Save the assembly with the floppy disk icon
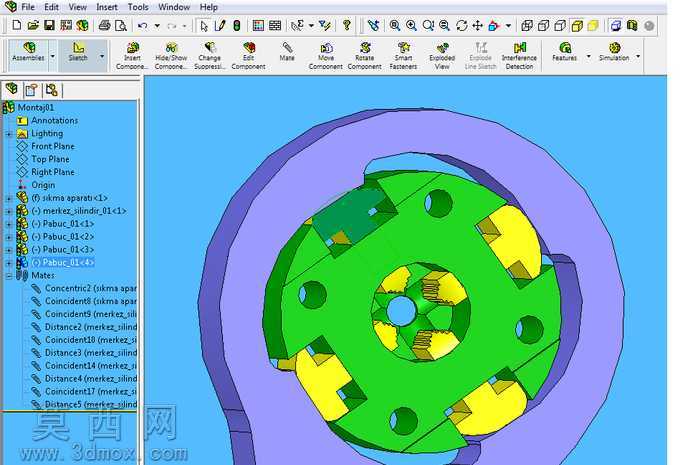The width and height of the screenshot is (684, 465). click(x=49, y=25)
